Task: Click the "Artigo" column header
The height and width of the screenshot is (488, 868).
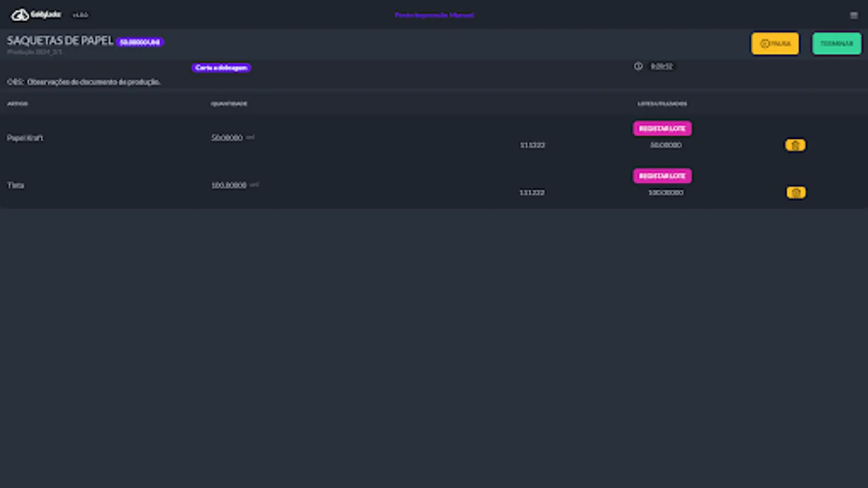Action: (17, 104)
